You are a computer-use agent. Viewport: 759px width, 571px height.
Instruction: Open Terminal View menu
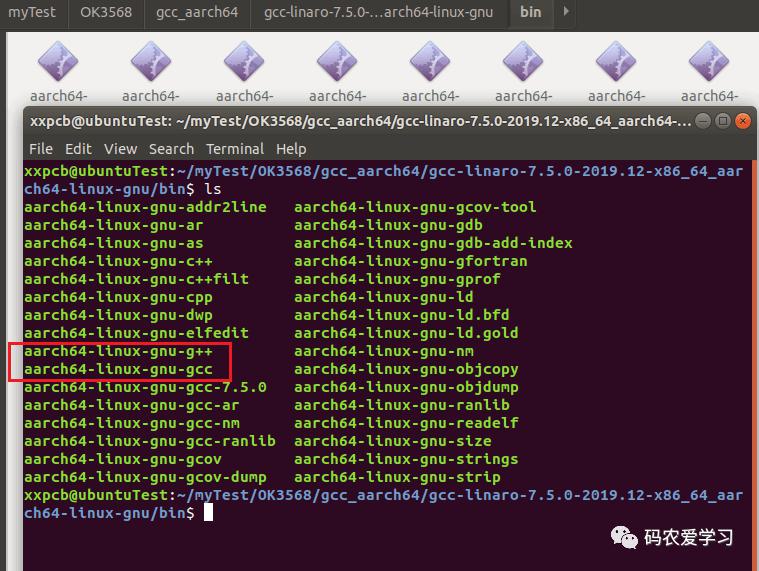pyautogui.click(x=121, y=149)
